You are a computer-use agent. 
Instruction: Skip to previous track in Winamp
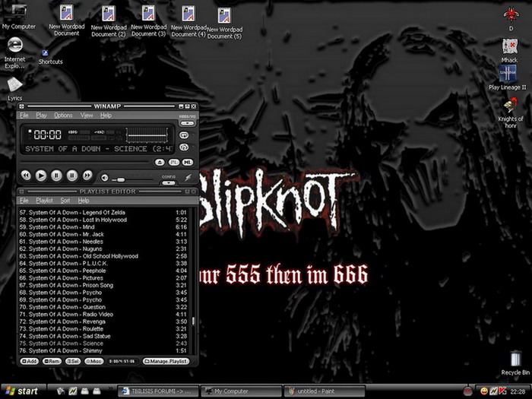[26, 176]
